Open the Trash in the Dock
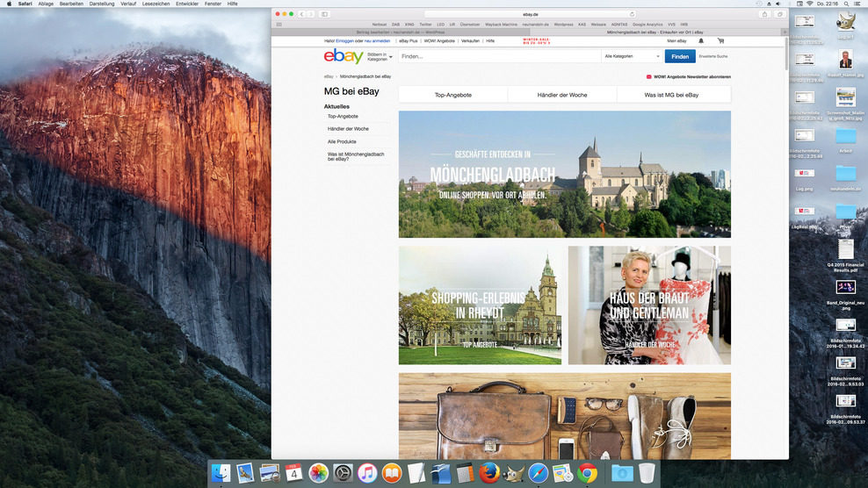The width and height of the screenshot is (868, 488). 647,474
